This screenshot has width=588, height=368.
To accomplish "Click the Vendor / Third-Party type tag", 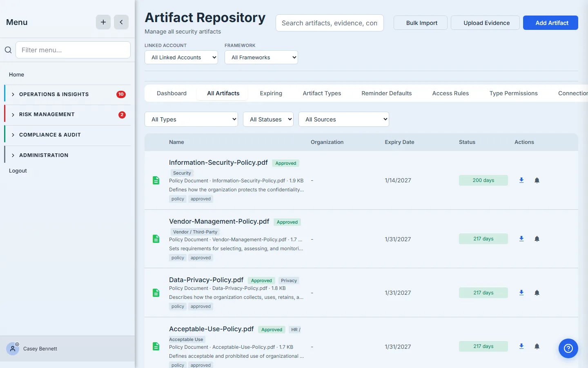I will click(x=195, y=232).
